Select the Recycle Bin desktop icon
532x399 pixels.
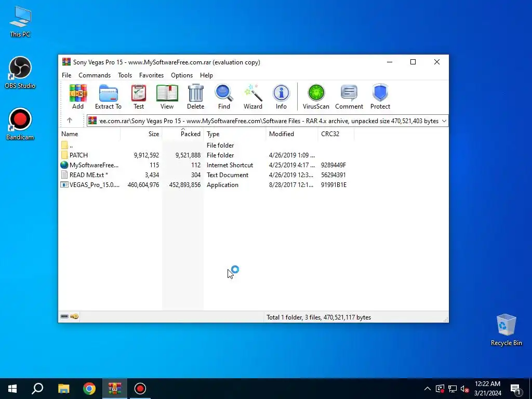506,330
